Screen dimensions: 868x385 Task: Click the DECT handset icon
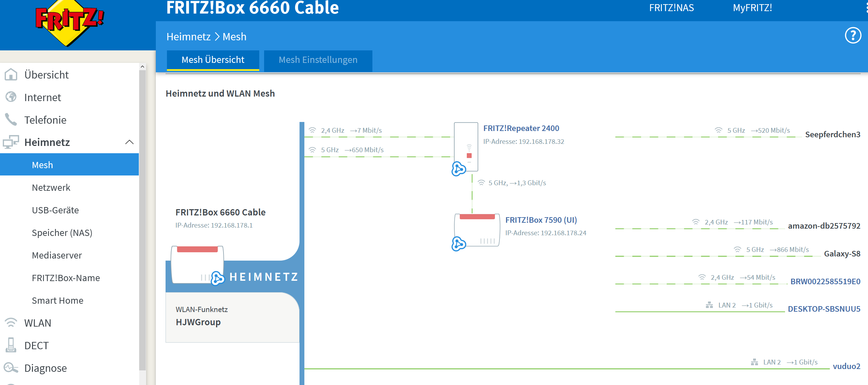coord(11,345)
